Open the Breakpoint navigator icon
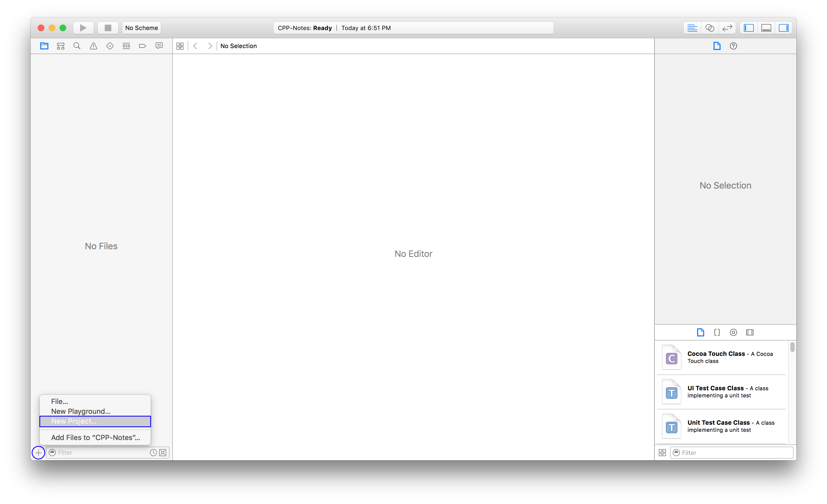 [x=142, y=46]
